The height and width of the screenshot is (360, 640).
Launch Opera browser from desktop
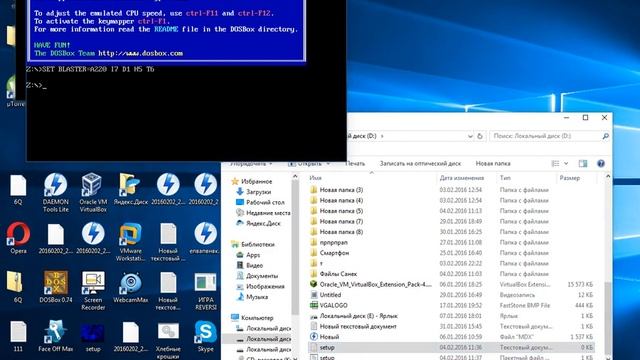tap(18, 238)
